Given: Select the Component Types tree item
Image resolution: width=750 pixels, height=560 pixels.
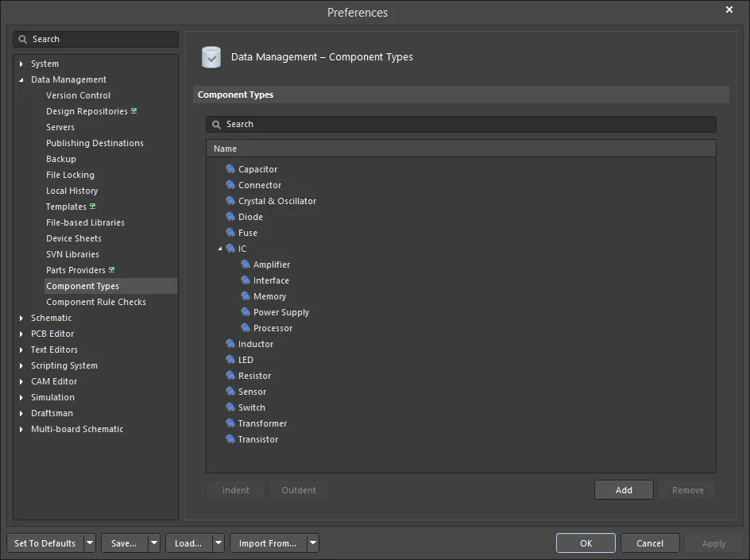Looking at the screenshot, I should tap(111, 286).
